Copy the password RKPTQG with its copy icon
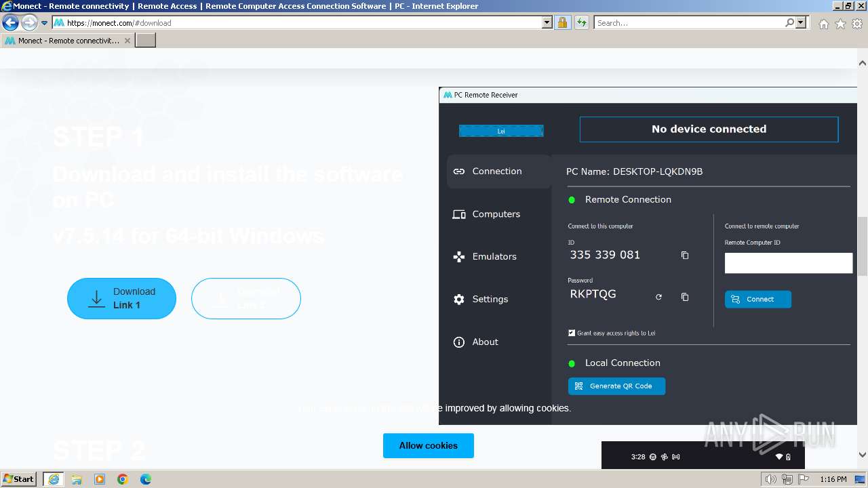This screenshot has height=488, width=868. click(685, 297)
